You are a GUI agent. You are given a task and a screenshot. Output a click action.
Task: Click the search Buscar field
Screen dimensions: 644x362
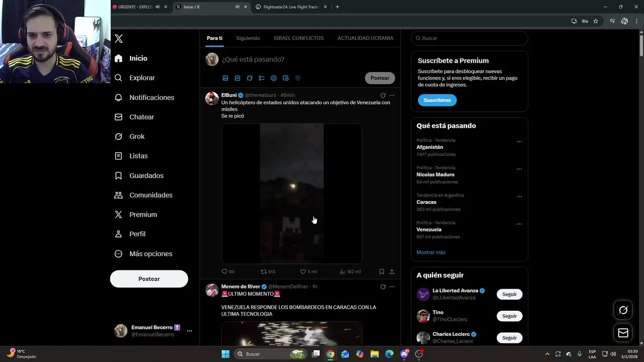pyautogui.click(x=469, y=38)
